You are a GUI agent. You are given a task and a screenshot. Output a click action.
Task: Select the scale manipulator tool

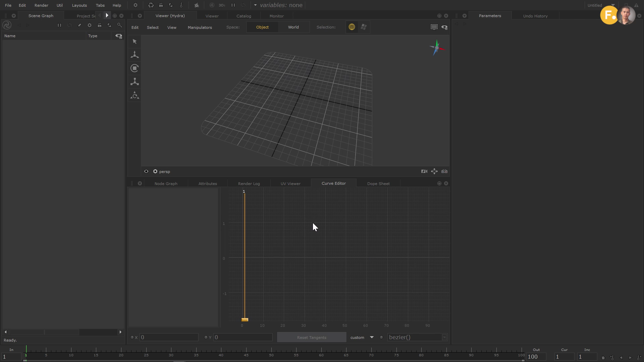click(135, 81)
